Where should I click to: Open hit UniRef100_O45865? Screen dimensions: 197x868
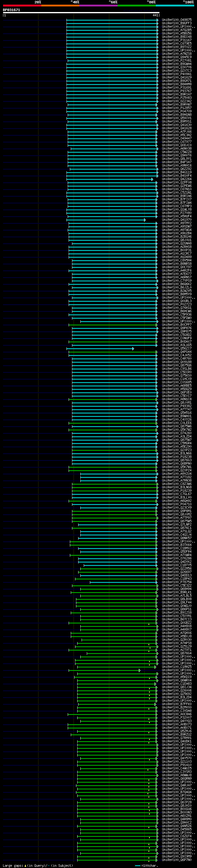177,829
